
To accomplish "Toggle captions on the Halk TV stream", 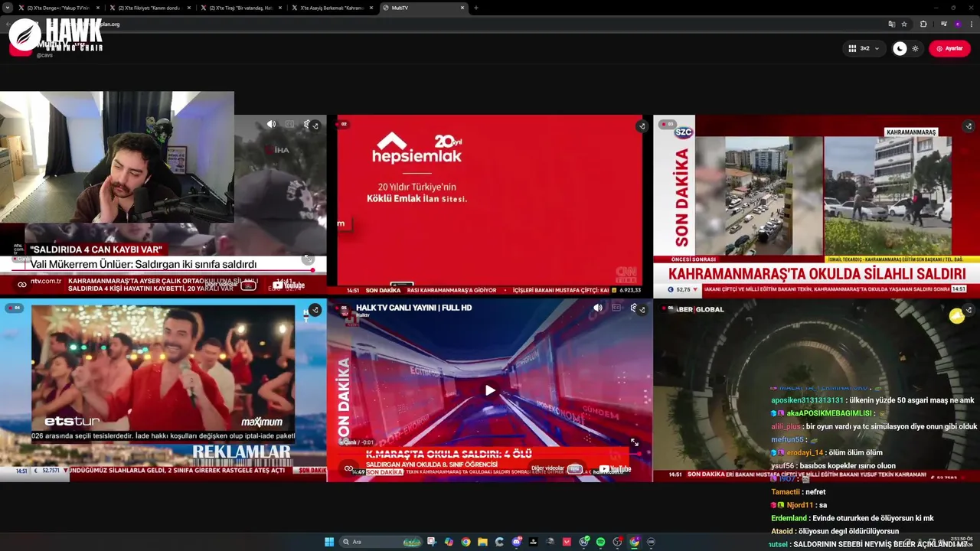I will (616, 308).
